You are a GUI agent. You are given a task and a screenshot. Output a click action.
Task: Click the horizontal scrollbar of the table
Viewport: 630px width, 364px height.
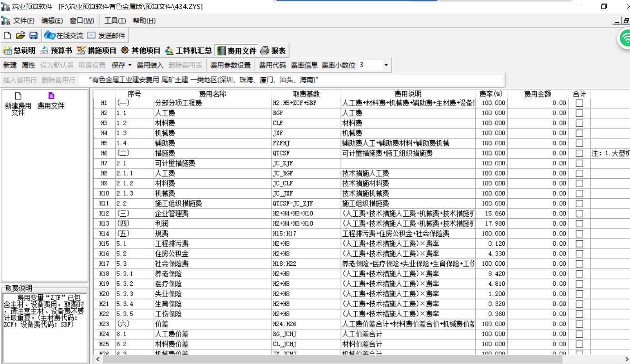332,359
